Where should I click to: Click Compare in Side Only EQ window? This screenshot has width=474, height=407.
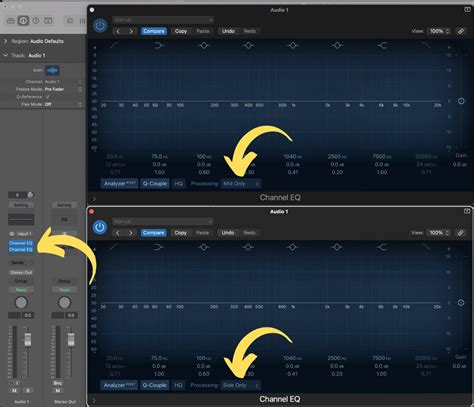click(154, 233)
